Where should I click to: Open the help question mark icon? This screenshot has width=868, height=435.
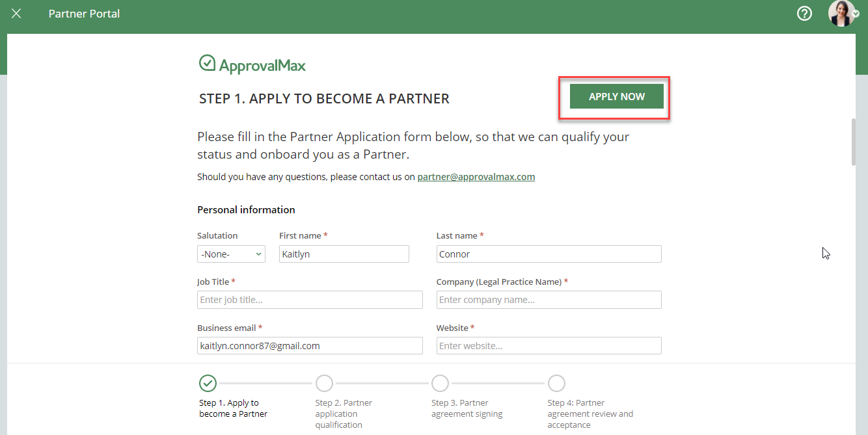(x=805, y=14)
